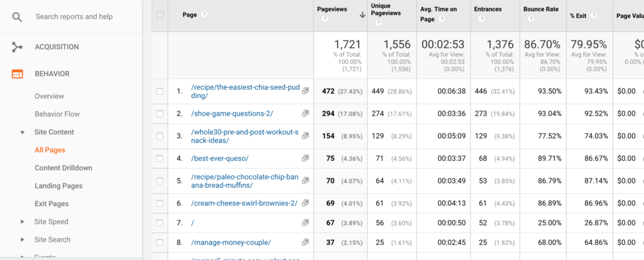Sort by % Exit column header
Screen dimensions: 644x260
[579, 15]
